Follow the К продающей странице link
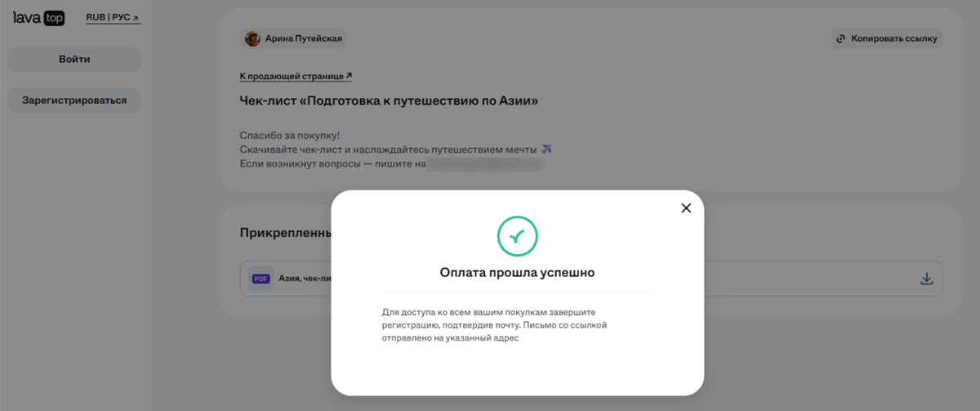 (x=296, y=76)
